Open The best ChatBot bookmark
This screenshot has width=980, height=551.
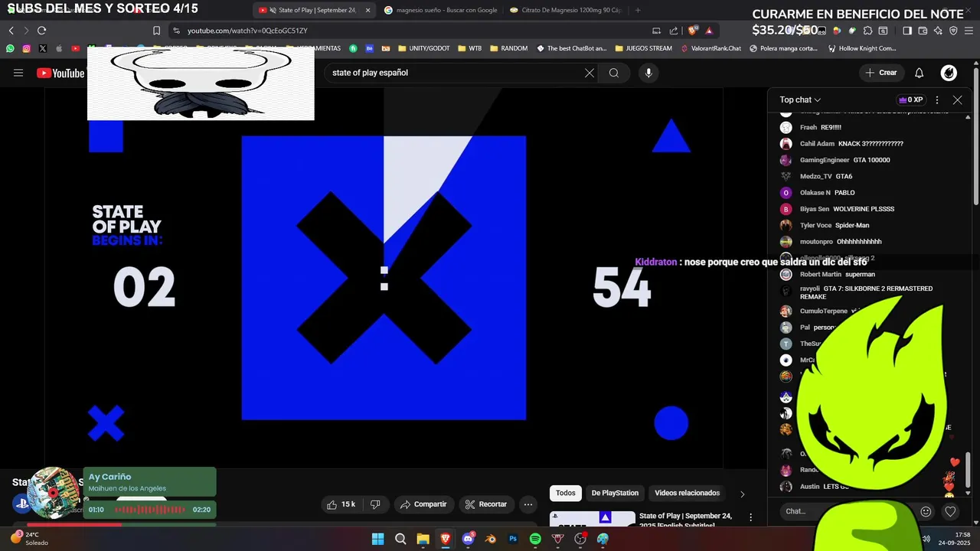point(571,48)
